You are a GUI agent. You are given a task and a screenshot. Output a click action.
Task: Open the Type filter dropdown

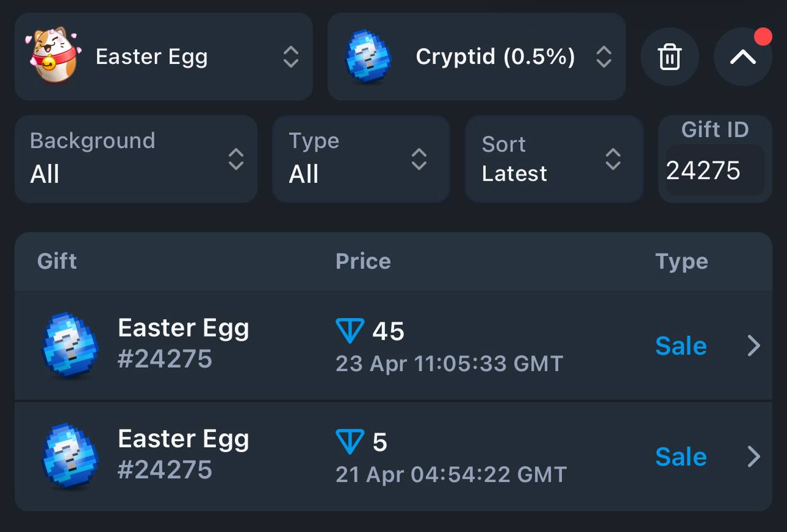[361, 159]
